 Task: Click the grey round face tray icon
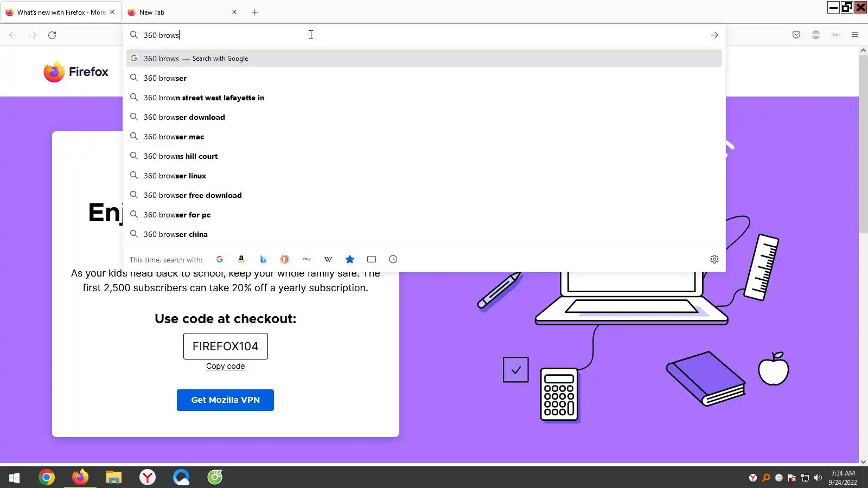pyautogui.click(x=779, y=478)
